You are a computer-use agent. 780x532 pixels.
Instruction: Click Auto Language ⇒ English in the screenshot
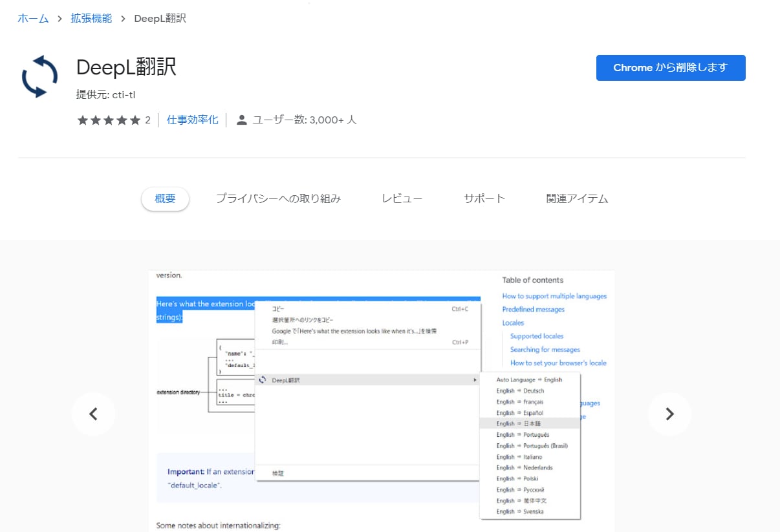click(530, 380)
